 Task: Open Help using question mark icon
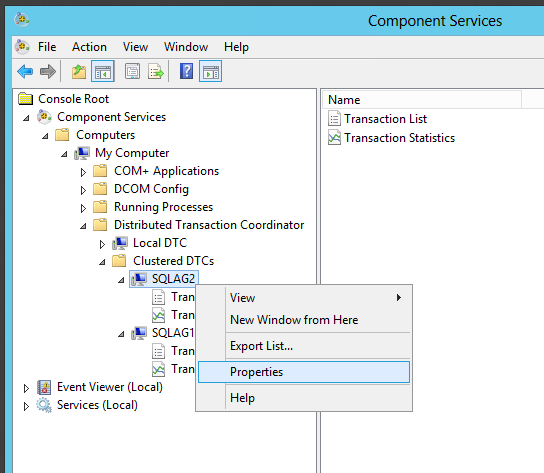pos(186,71)
